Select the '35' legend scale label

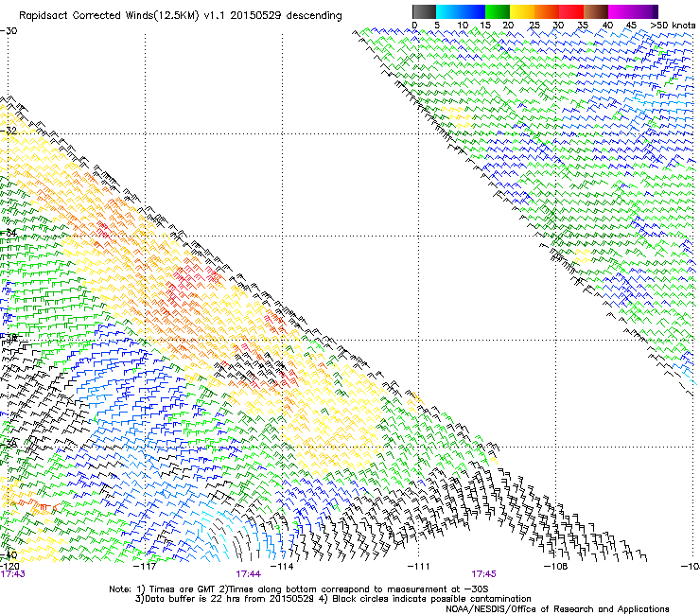(583, 26)
